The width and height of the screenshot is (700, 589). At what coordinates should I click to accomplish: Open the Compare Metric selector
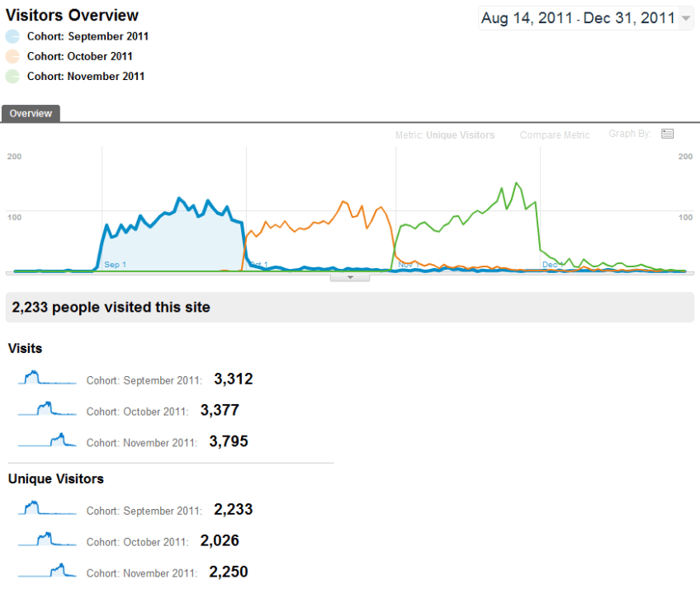pyautogui.click(x=554, y=134)
